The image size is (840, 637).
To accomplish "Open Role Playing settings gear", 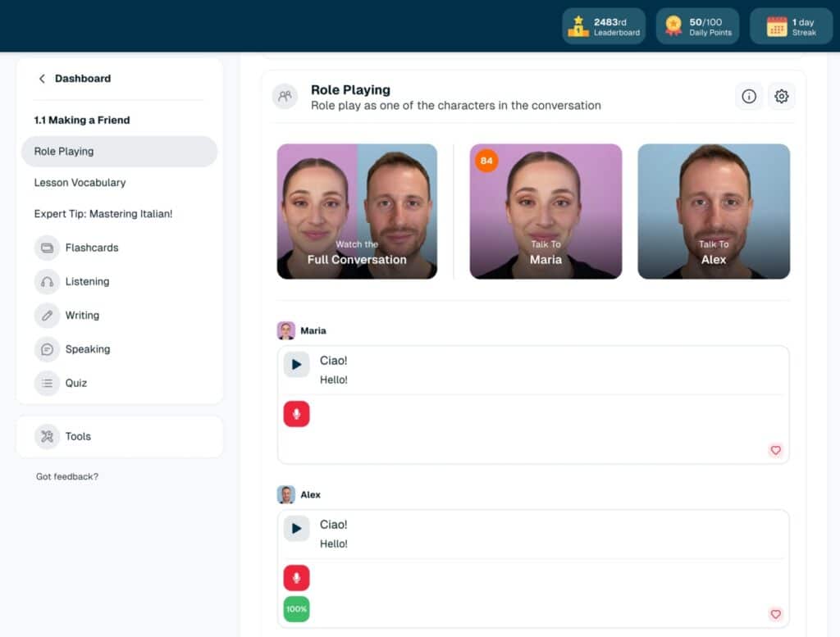I will point(781,97).
